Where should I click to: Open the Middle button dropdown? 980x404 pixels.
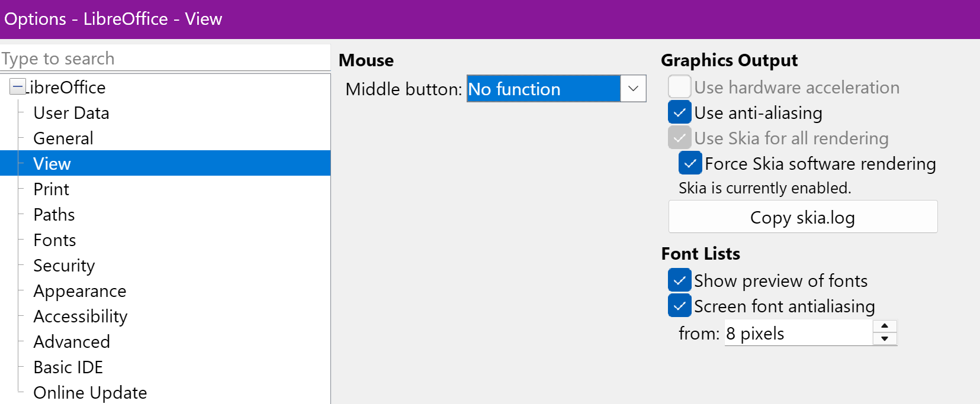point(633,89)
